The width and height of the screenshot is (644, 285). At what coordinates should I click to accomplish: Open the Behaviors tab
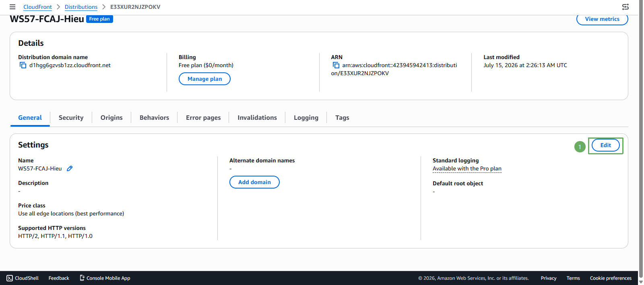point(154,118)
